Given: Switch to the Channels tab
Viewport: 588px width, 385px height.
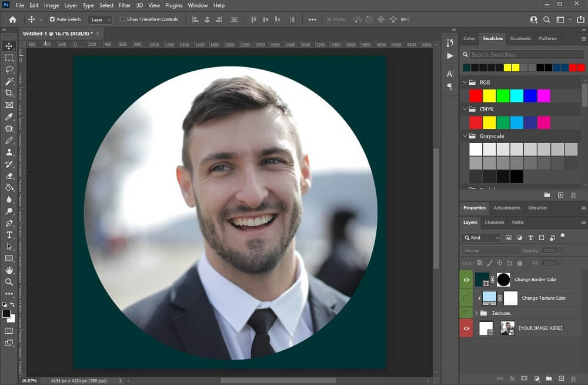Looking at the screenshot, I should 494,223.
